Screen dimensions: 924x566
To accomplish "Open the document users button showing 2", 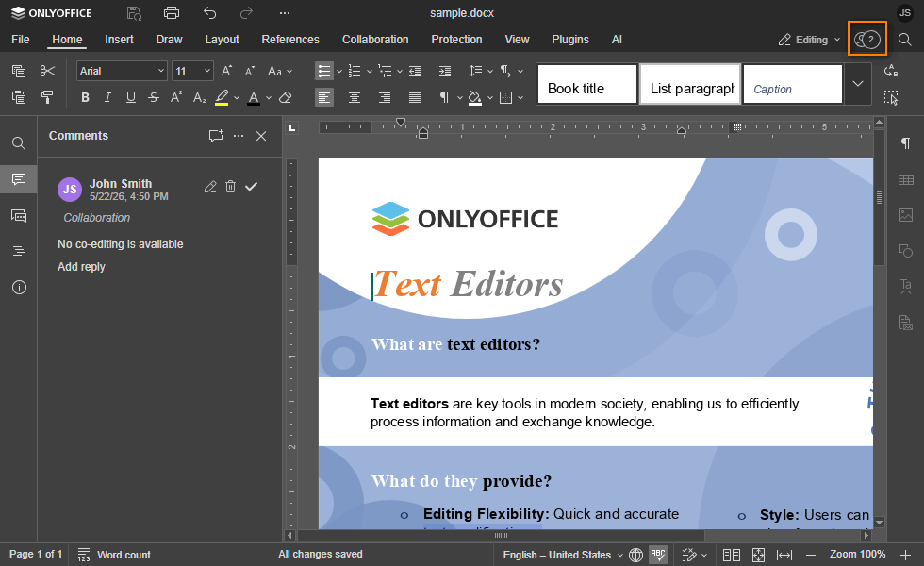I will pyautogui.click(x=867, y=40).
